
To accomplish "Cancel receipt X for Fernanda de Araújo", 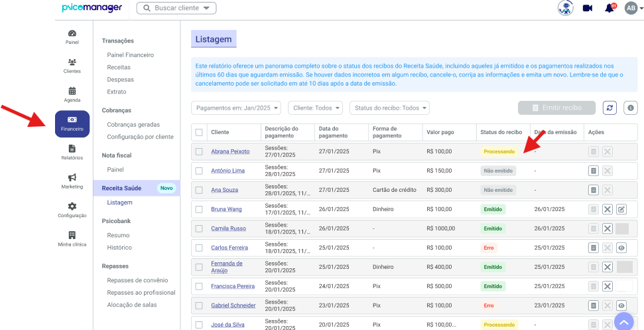I will coord(608,267).
